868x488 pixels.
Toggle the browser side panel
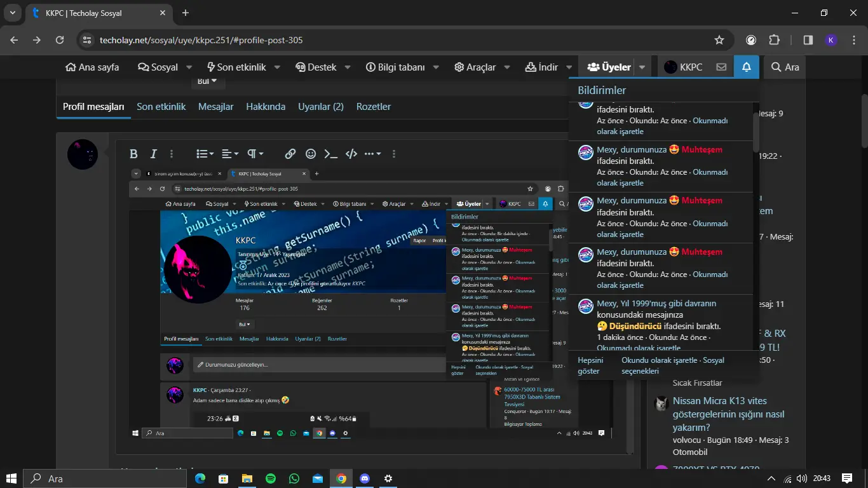pos(808,40)
